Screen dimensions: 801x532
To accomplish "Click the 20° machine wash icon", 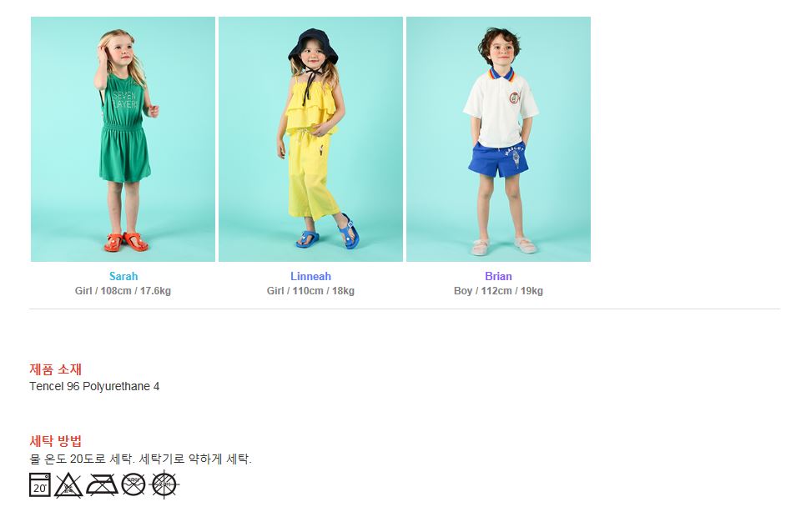I will click(40, 484).
